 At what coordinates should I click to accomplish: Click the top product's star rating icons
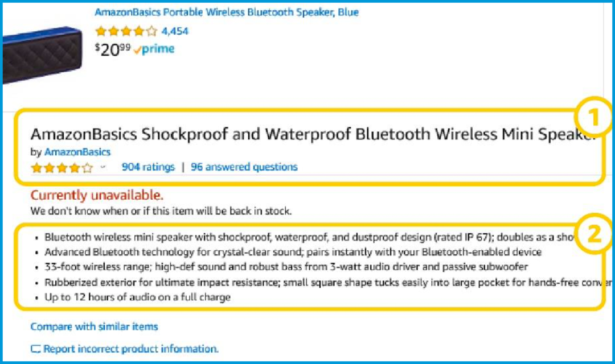[126, 31]
